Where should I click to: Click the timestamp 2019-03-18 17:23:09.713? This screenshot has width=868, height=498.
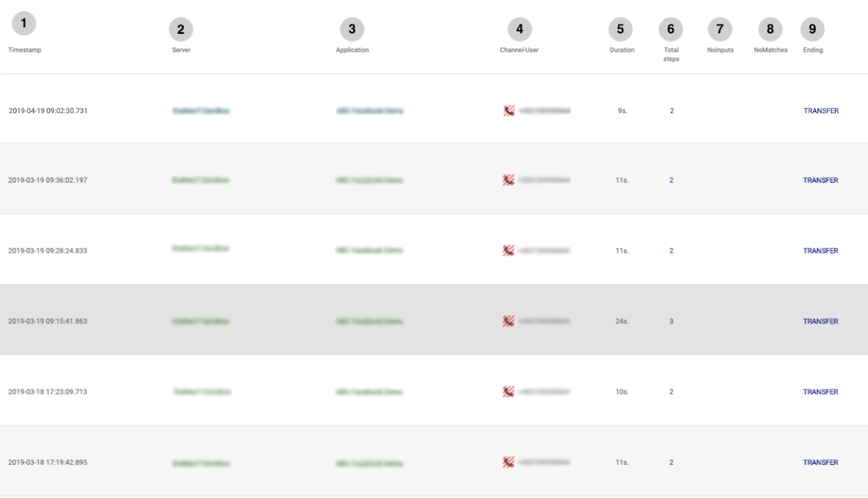coord(47,392)
